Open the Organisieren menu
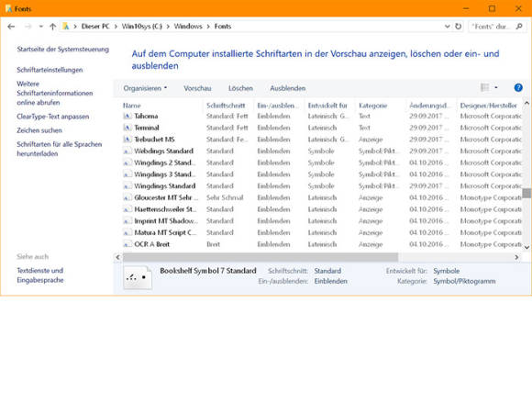The image size is (532, 415). point(145,88)
